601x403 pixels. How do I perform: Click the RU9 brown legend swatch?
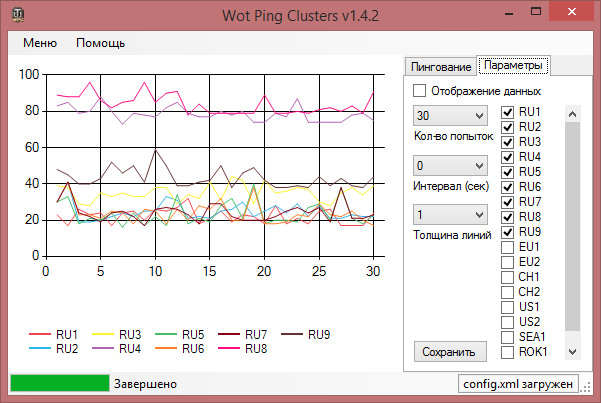[292, 334]
